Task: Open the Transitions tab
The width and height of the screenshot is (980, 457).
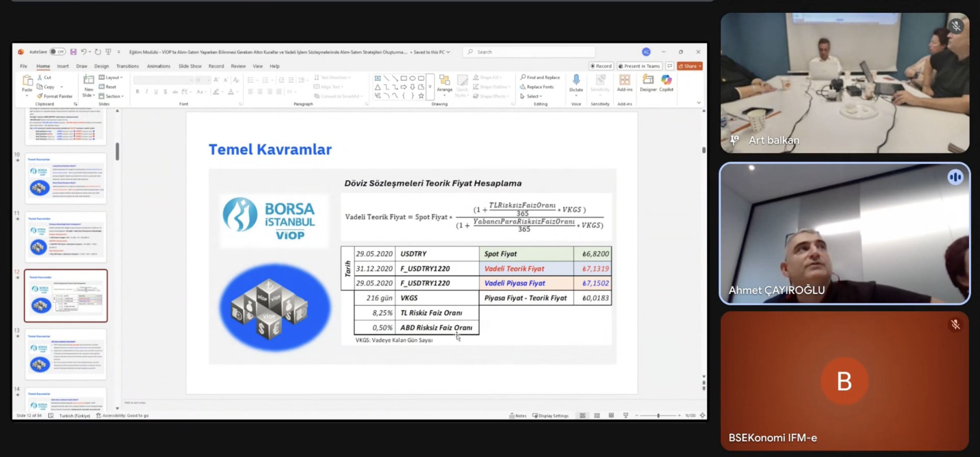Action: (x=127, y=66)
